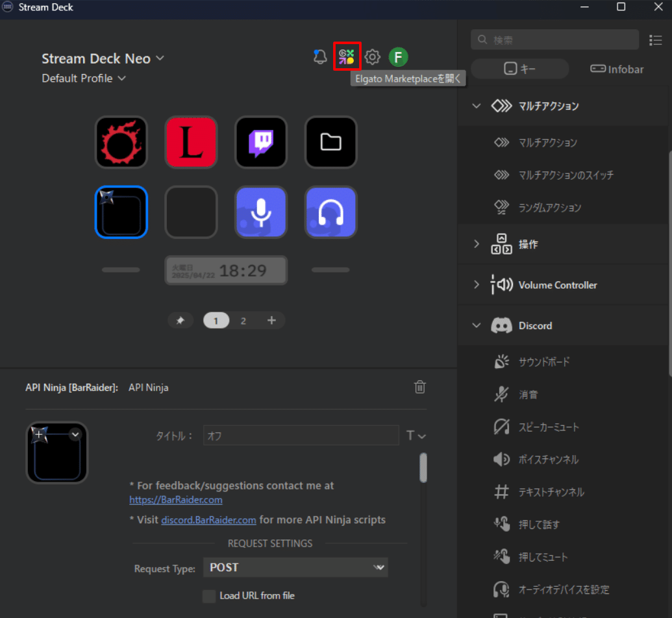Select the Final Fantasy XIV key
The image size is (672, 618).
coord(121,142)
